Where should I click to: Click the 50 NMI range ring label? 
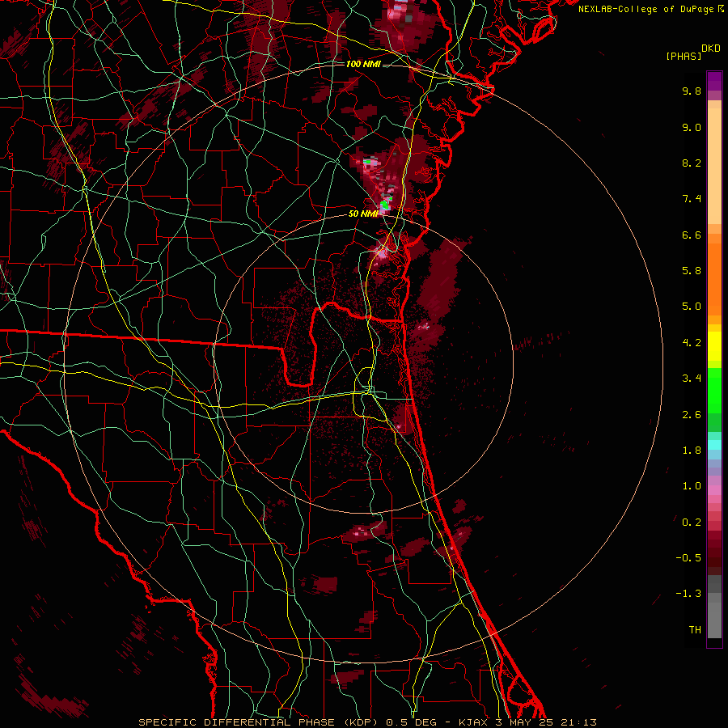coord(363,214)
